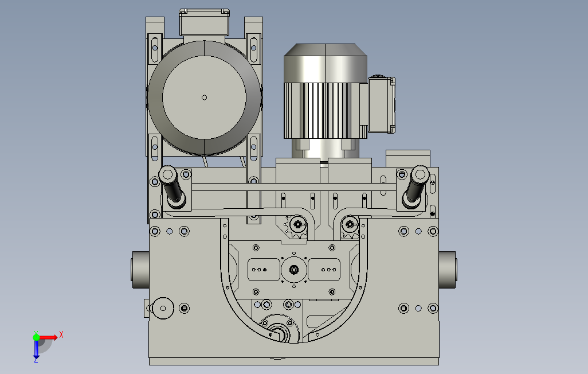The height and width of the screenshot is (374, 588).
Task: Select the left protruding shaft stub
Action: coord(140,270)
